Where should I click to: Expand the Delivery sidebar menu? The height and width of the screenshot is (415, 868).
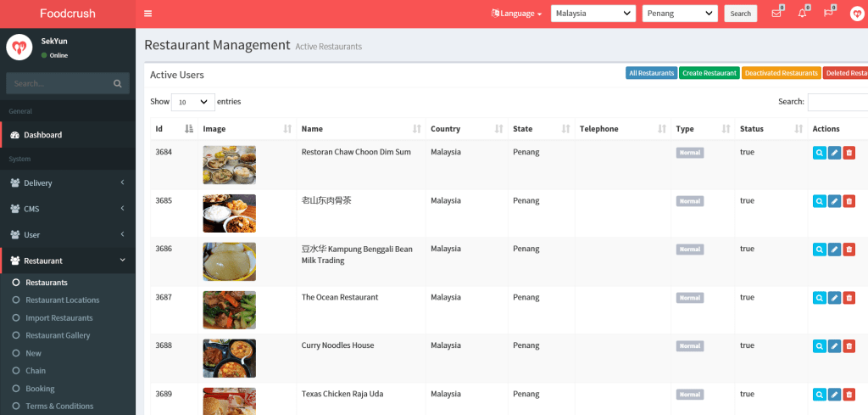tap(68, 183)
